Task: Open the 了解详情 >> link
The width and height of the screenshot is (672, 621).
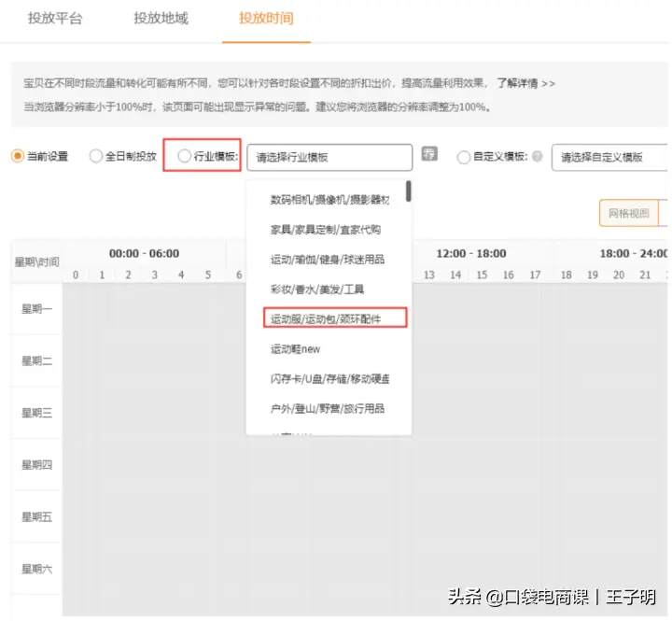Action: (x=525, y=83)
